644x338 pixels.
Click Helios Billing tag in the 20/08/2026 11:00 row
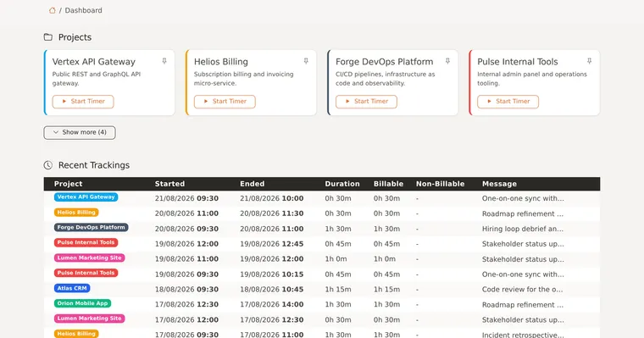click(x=76, y=213)
